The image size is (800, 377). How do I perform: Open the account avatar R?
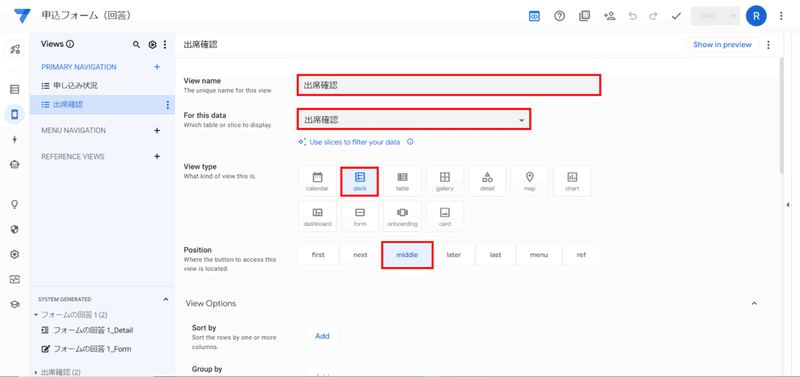[756, 16]
